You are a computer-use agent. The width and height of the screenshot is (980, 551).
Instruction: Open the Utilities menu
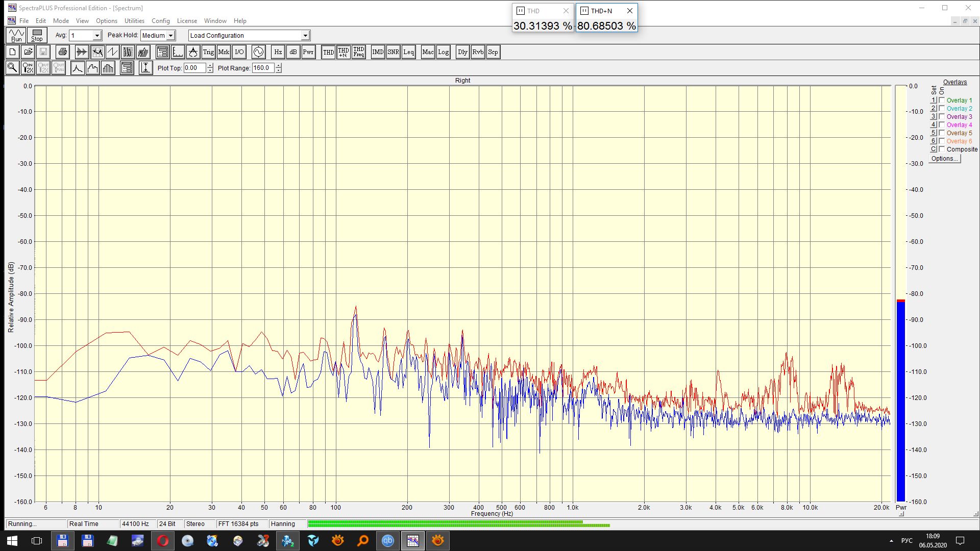134,21
